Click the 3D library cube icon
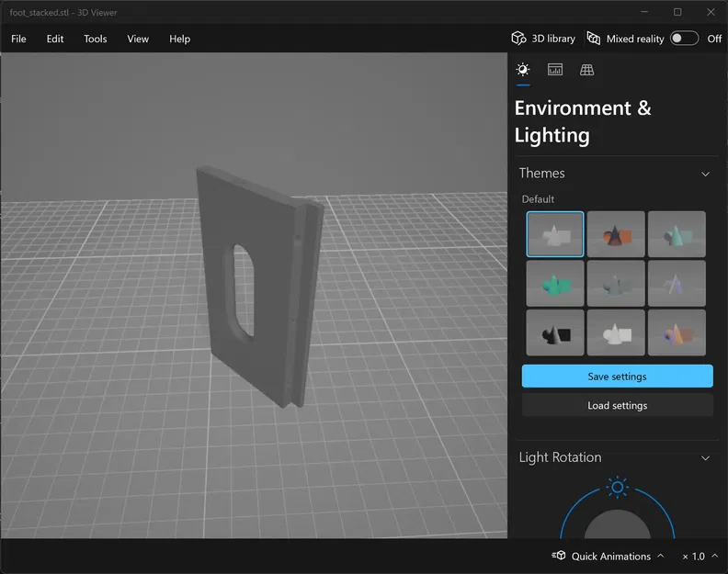The width and height of the screenshot is (728, 574). click(518, 39)
